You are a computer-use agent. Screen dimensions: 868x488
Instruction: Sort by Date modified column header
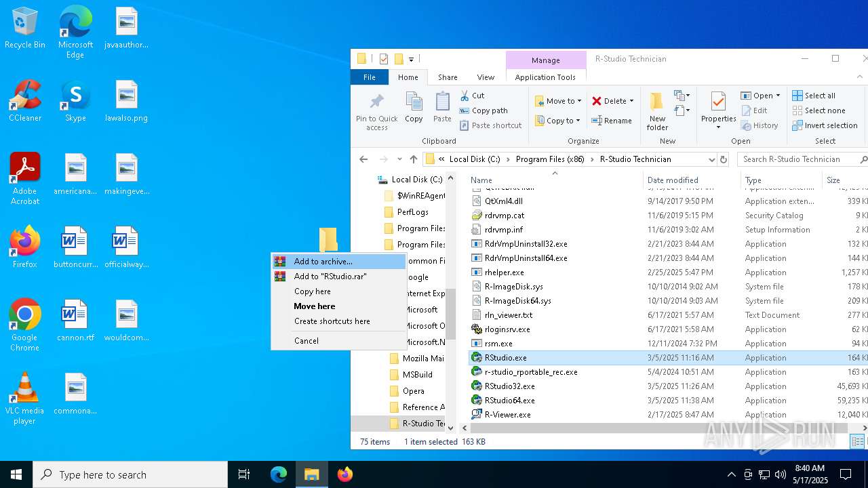(692, 180)
